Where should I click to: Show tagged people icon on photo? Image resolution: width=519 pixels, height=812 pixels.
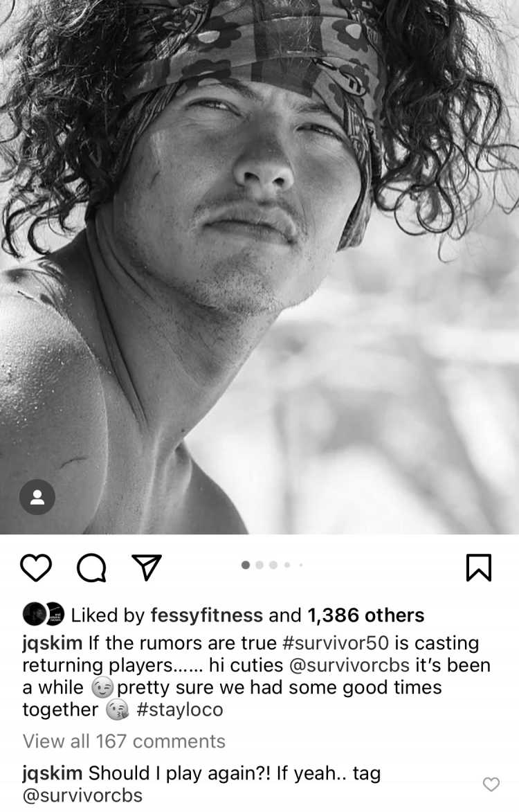tap(37, 497)
